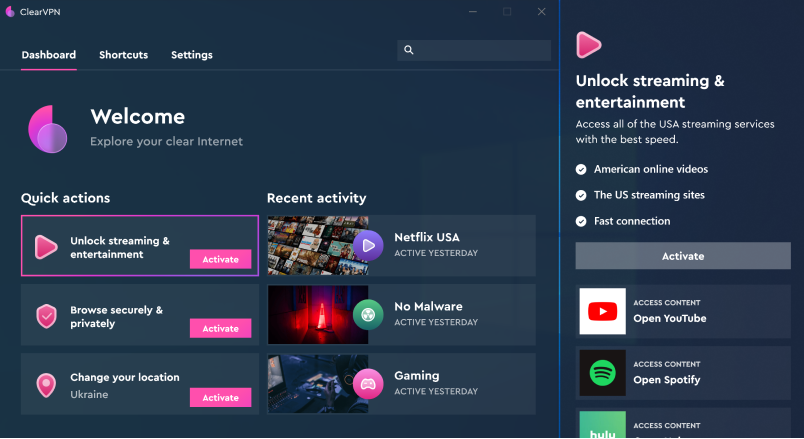The width and height of the screenshot is (804, 439).
Task: Activate Browse securely & privately
Action: [220, 328]
